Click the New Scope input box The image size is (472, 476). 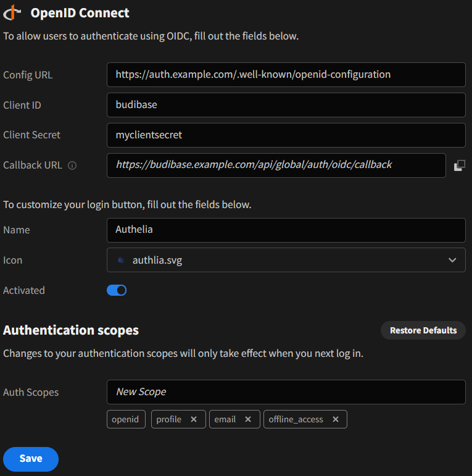click(x=286, y=391)
